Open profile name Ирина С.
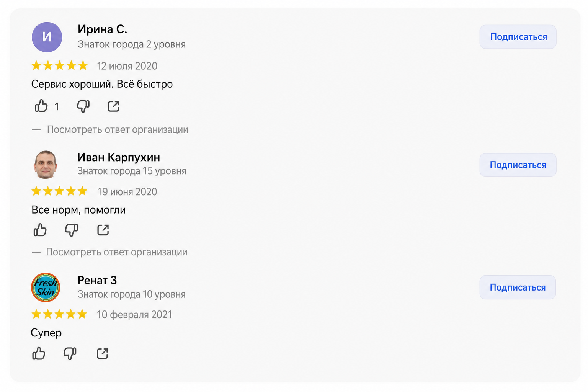 point(102,29)
